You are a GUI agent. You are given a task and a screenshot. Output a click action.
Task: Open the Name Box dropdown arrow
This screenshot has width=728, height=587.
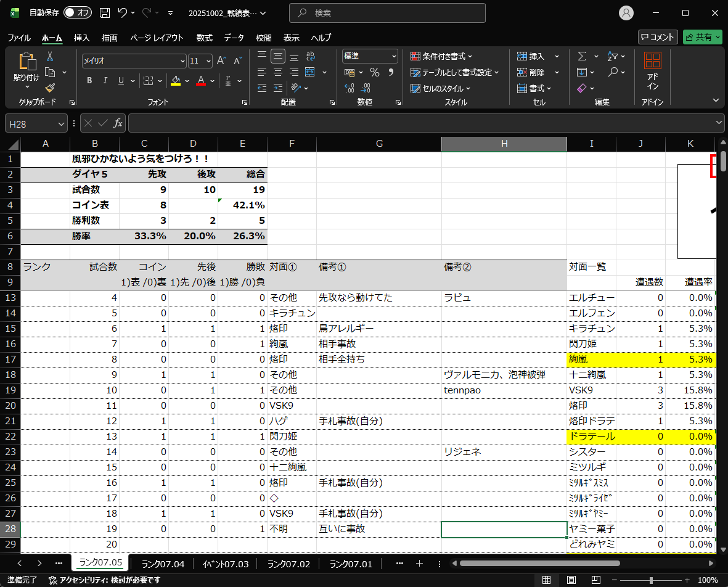click(61, 124)
